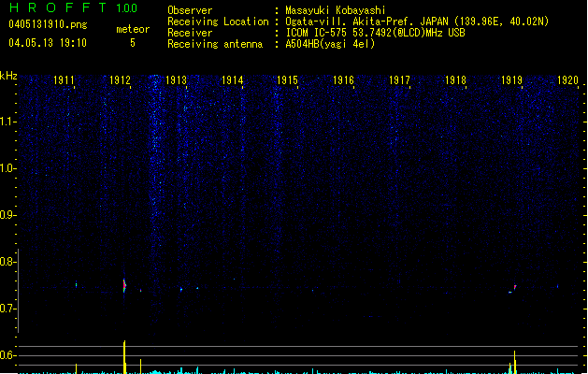Click the 0.6 kHz axis label
The height and width of the screenshot is (374, 588).
coord(7,355)
